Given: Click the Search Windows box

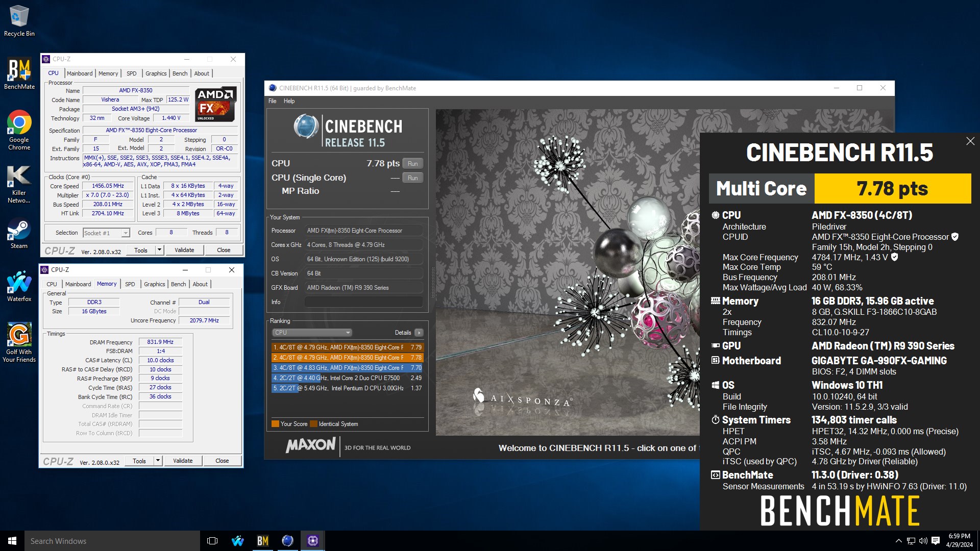Looking at the screenshot, I should 112,541.
